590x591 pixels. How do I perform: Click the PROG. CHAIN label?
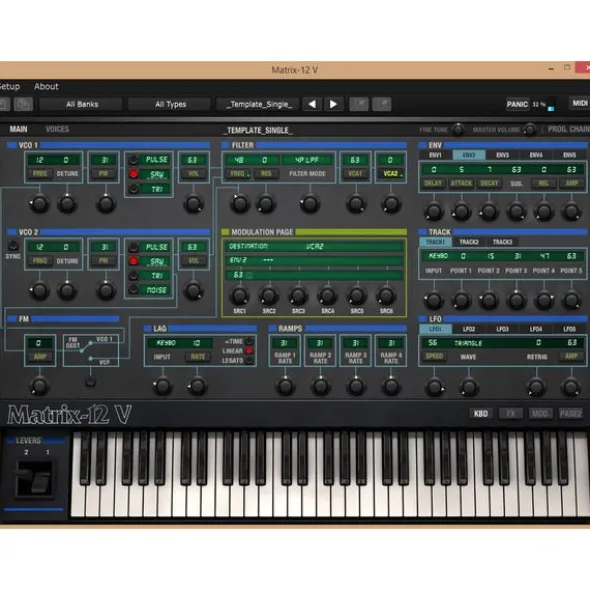569,129
